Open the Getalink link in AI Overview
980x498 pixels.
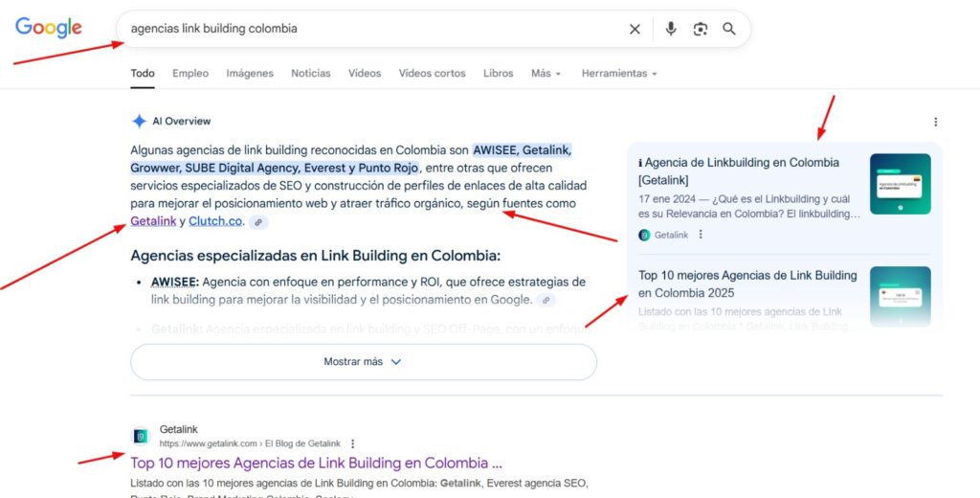pyautogui.click(x=153, y=221)
